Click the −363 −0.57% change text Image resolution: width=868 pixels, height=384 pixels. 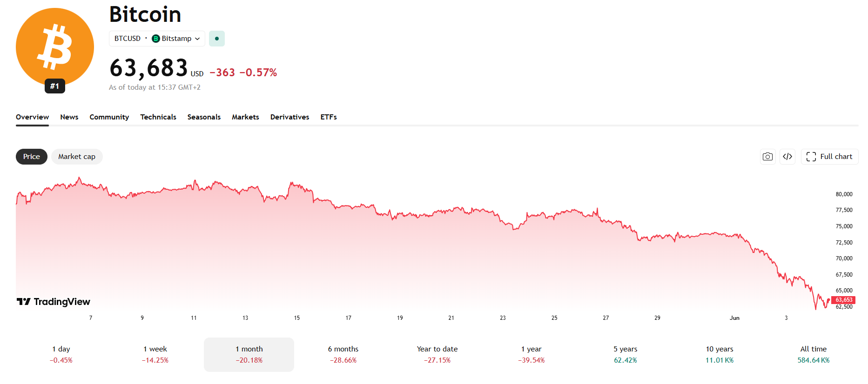pyautogui.click(x=243, y=73)
